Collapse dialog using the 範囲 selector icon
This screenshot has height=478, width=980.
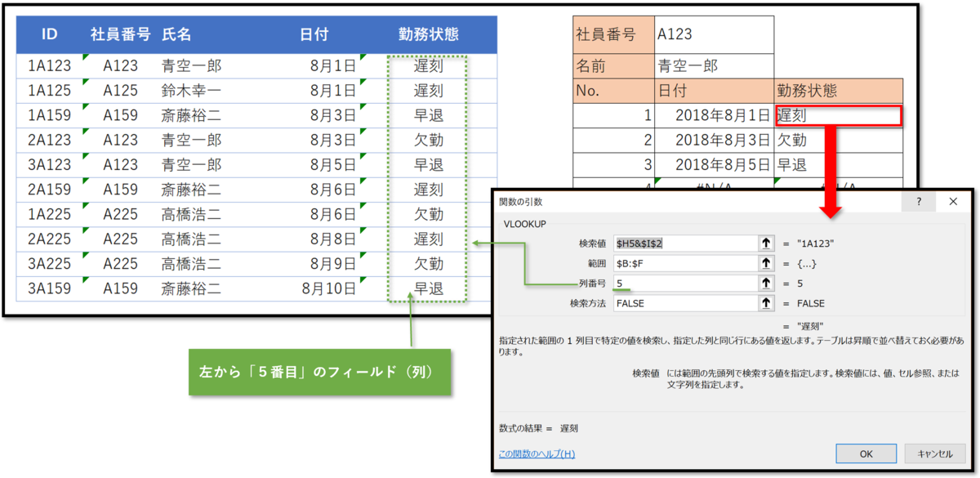coord(766,263)
